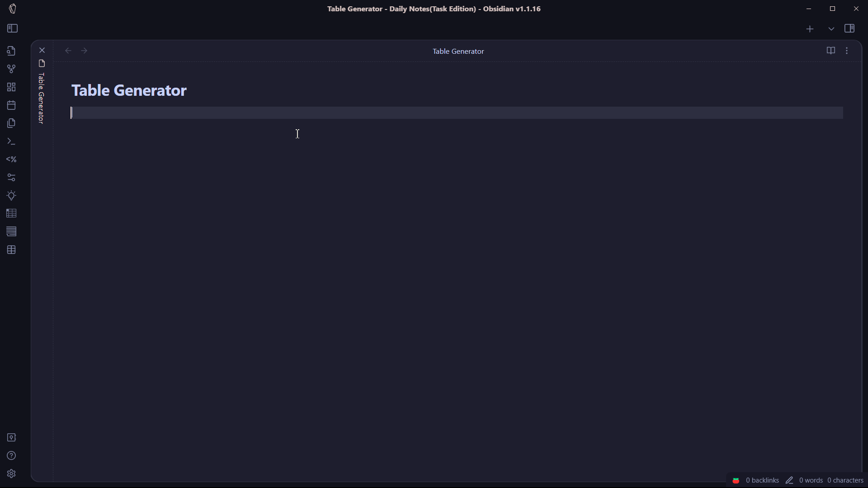The height and width of the screenshot is (488, 868).
Task: Open Obsidian settings gear
Action: [x=11, y=474]
